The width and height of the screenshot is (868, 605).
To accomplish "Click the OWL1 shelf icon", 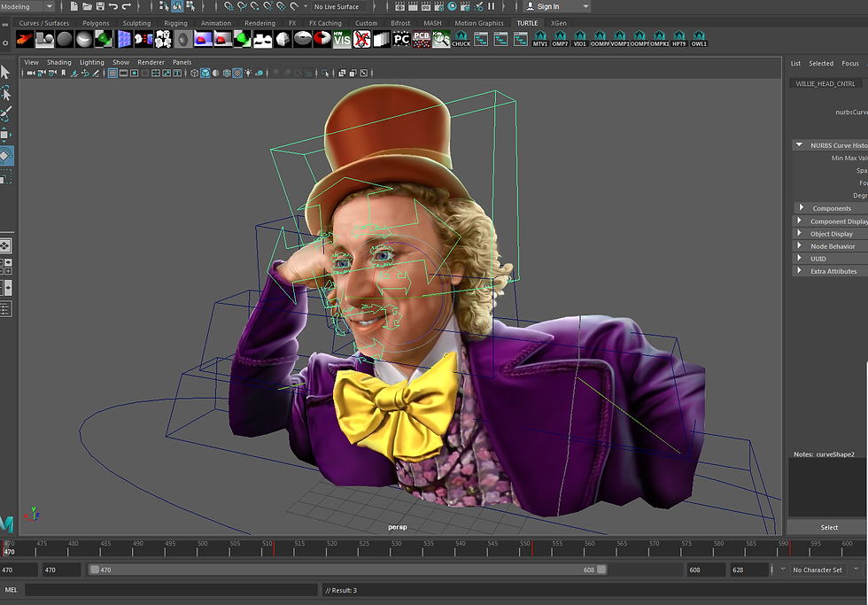I will (699, 38).
